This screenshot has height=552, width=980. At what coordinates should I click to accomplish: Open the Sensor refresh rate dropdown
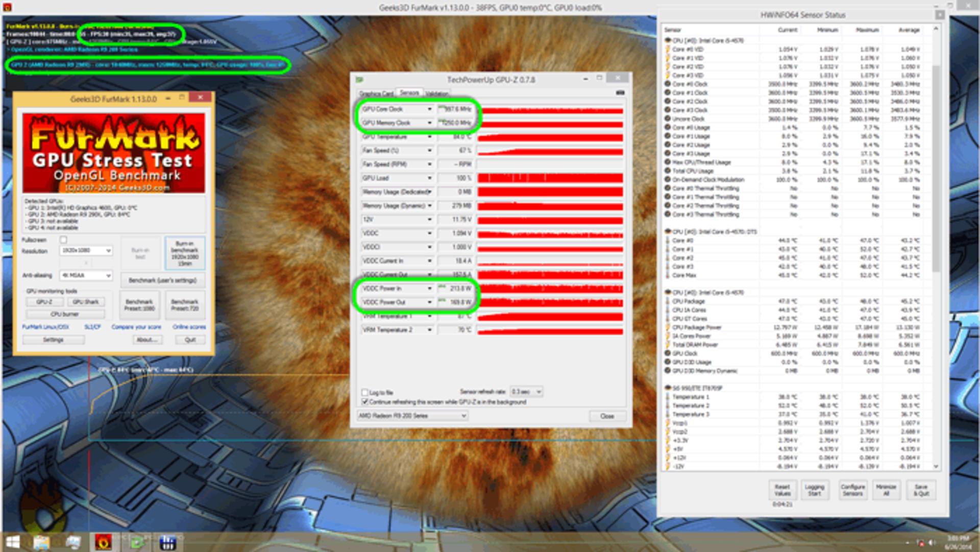pyautogui.click(x=526, y=392)
